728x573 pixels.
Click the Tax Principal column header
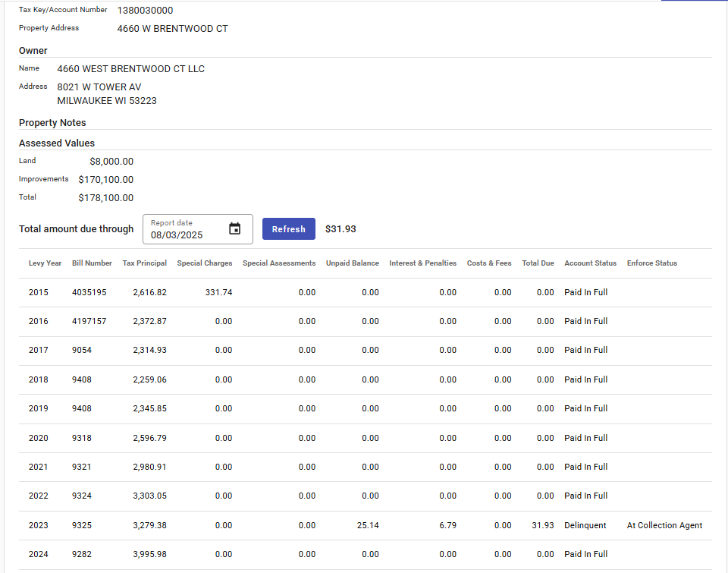(144, 263)
